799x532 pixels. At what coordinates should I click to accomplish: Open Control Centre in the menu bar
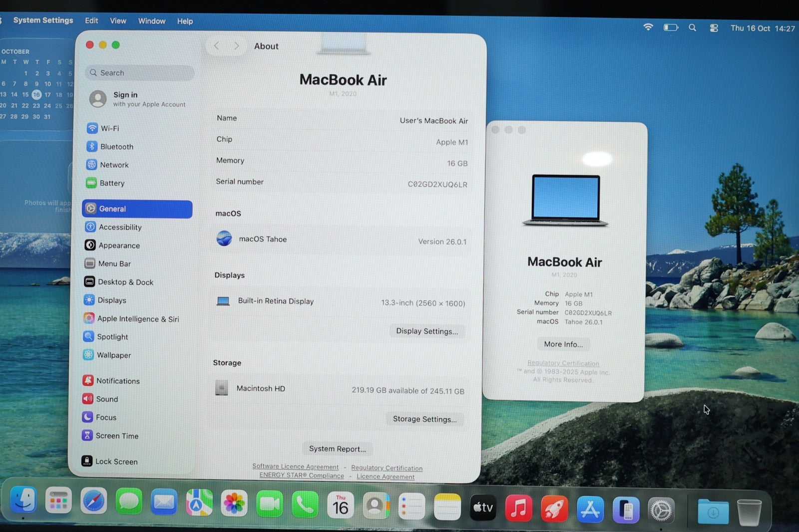pyautogui.click(x=714, y=28)
